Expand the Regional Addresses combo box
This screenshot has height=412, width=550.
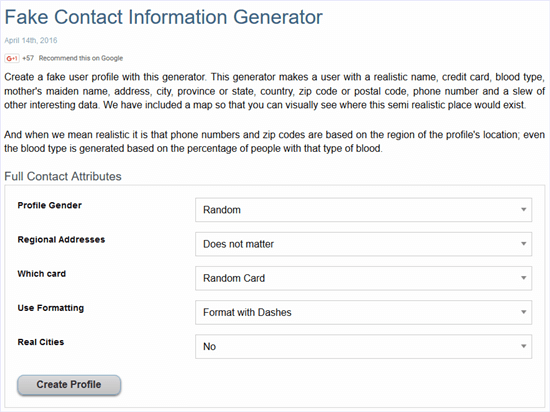pyautogui.click(x=363, y=244)
